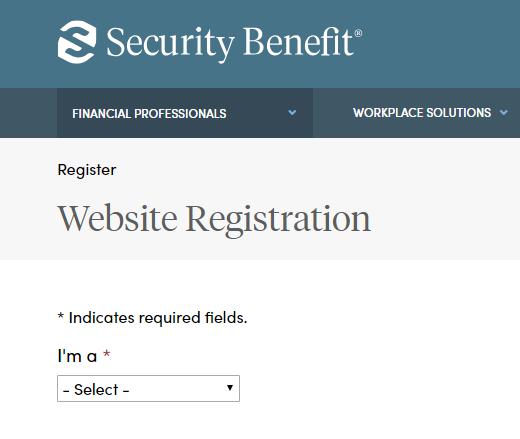The height and width of the screenshot is (439, 520).
Task: Click the registered trademark symbol by the logo
Action: click(358, 33)
